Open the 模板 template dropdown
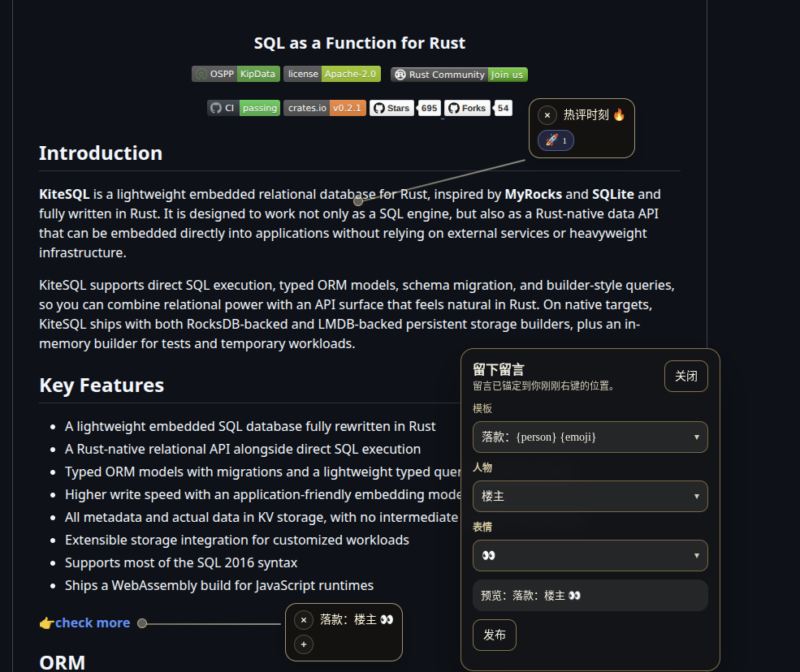The image size is (800, 672). point(590,437)
